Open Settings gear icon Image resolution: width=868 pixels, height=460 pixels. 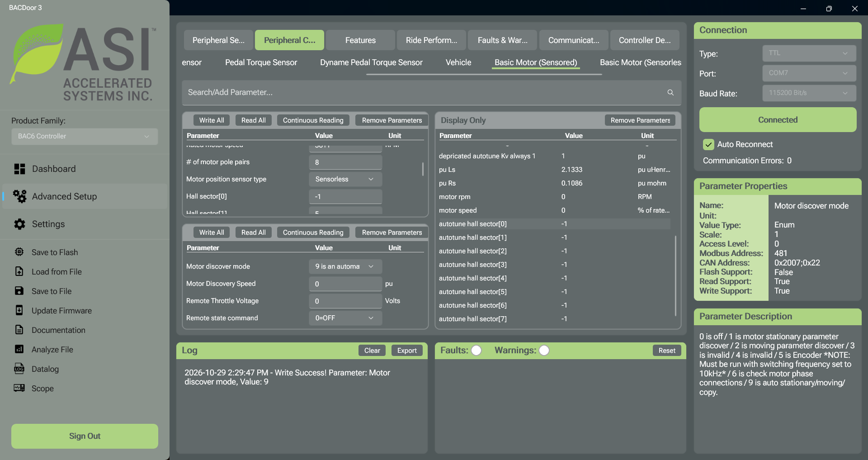(19, 224)
